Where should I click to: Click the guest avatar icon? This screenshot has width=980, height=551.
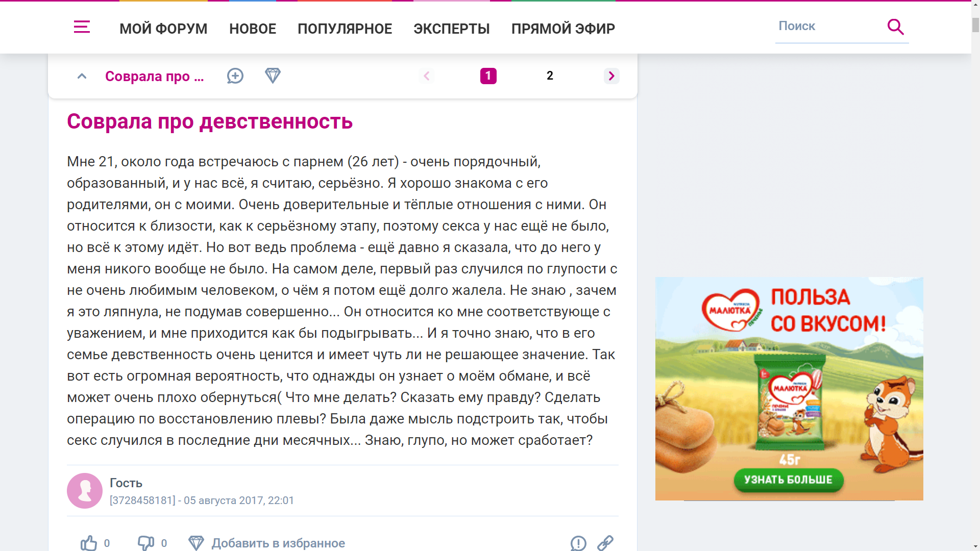tap(85, 491)
